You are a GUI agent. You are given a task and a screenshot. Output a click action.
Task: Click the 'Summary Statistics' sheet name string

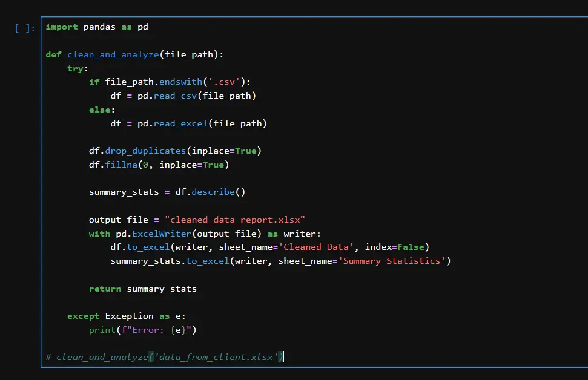[394, 260]
